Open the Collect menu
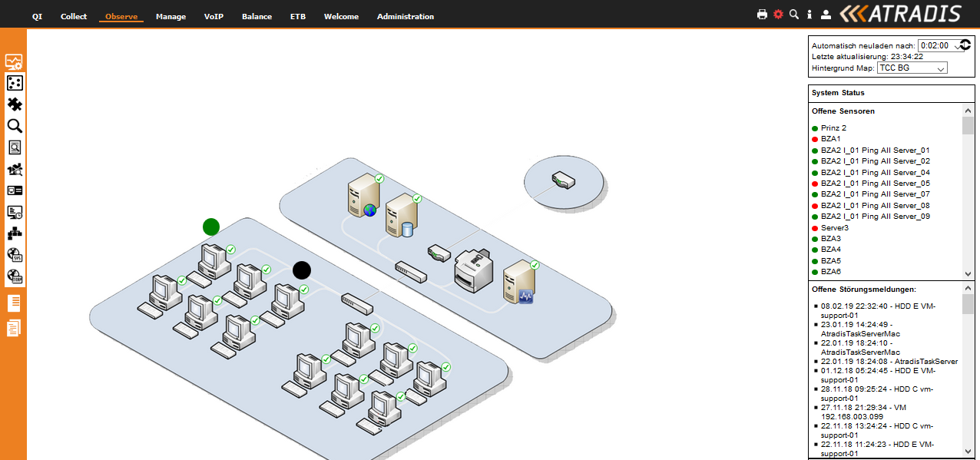 (74, 16)
